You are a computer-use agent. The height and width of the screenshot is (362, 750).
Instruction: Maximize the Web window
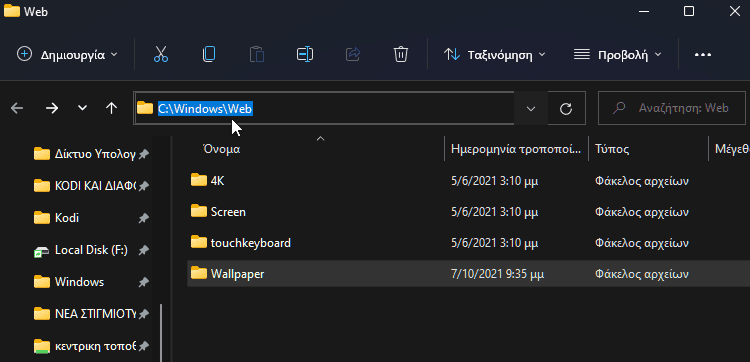pos(689,11)
